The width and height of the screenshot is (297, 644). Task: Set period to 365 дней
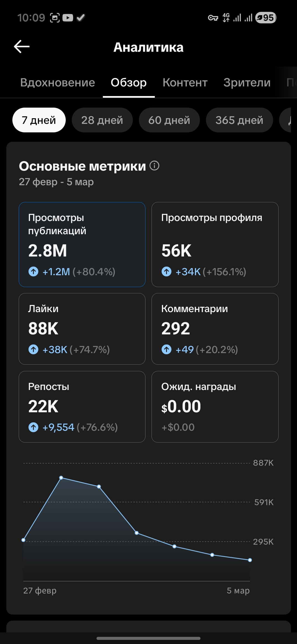[x=239, y=120]
